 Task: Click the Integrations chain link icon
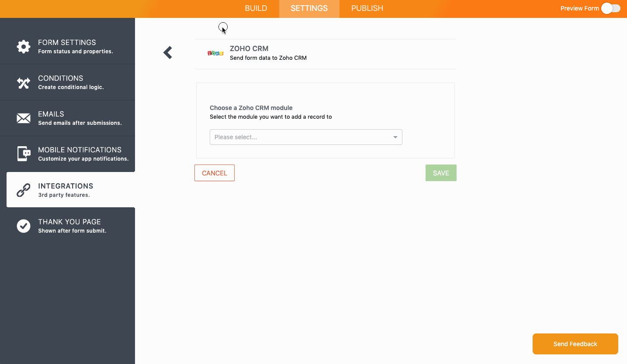click(x=24, y=190)
